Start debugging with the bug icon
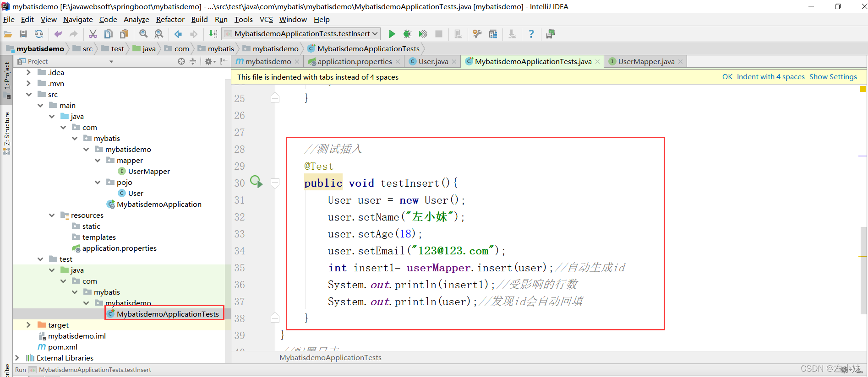Screen dimensions: 868x377 pos(407,34)
